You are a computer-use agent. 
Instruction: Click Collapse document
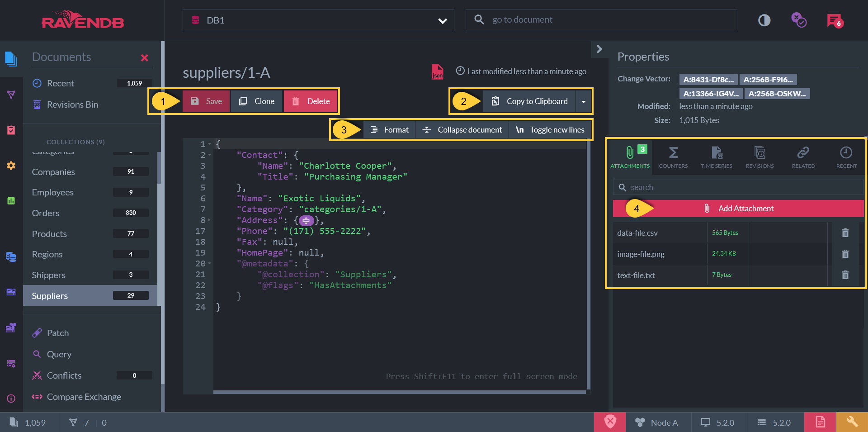(462, 130)
